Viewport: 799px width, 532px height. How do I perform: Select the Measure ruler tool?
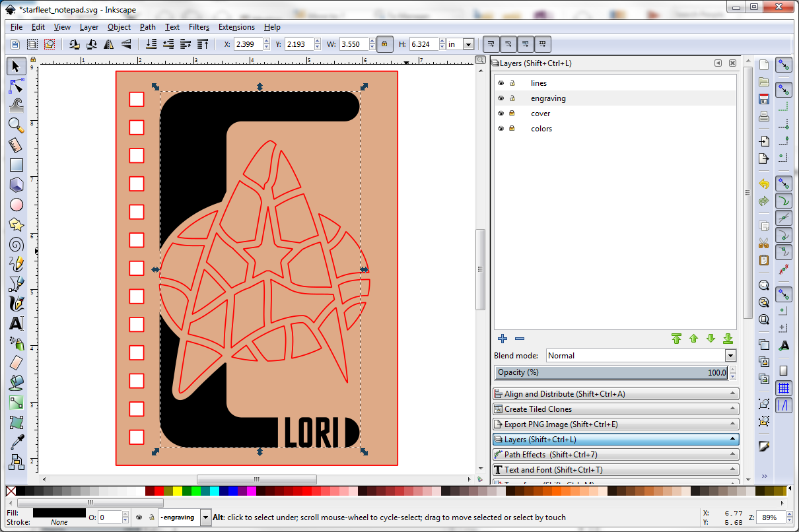click(x=17, y=145)
